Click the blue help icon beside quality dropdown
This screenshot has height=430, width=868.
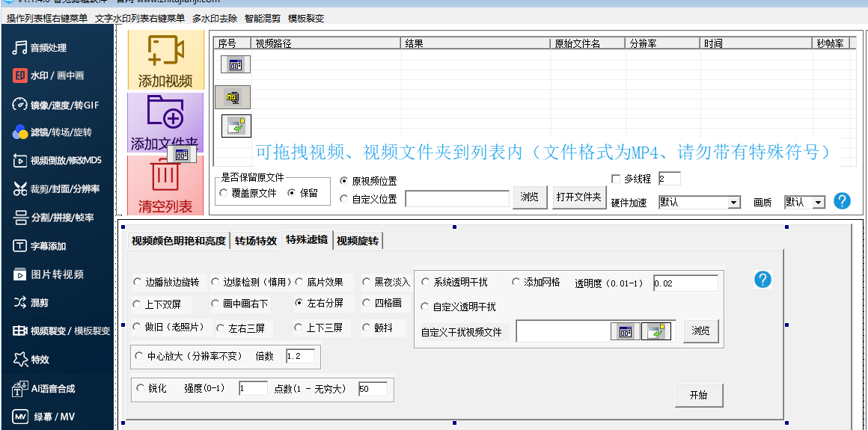tap(842, 201)
